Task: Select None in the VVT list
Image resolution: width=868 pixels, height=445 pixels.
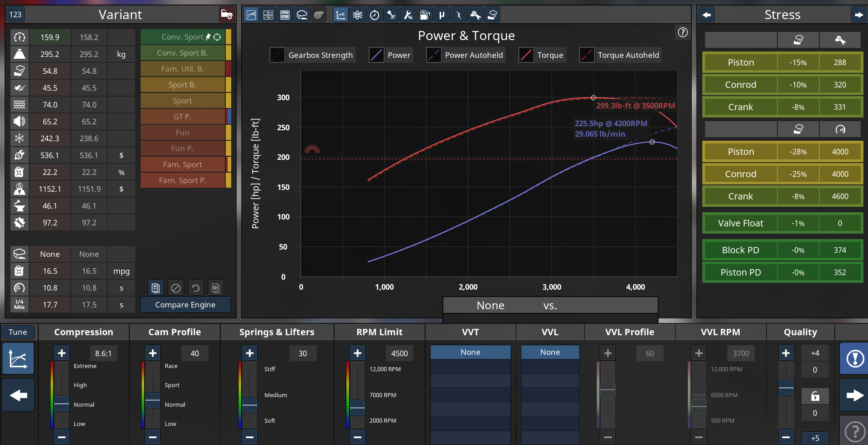Action: [x=470, y=352]
